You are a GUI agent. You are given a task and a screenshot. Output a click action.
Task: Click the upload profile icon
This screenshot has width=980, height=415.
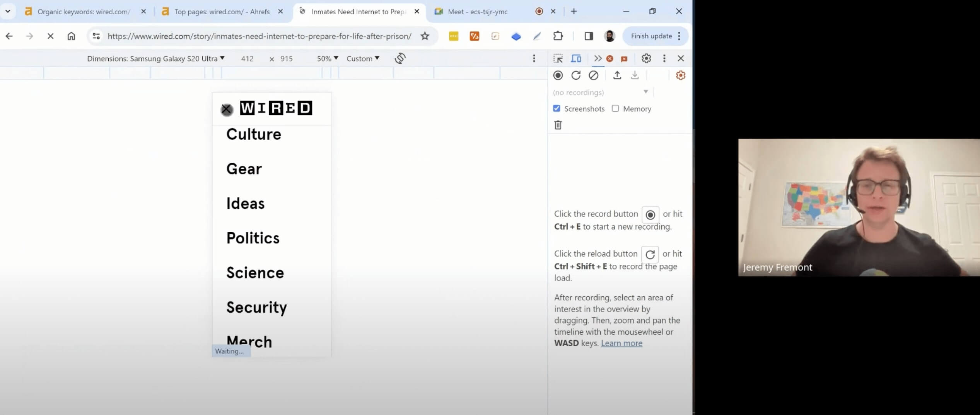tap(617, 75)
